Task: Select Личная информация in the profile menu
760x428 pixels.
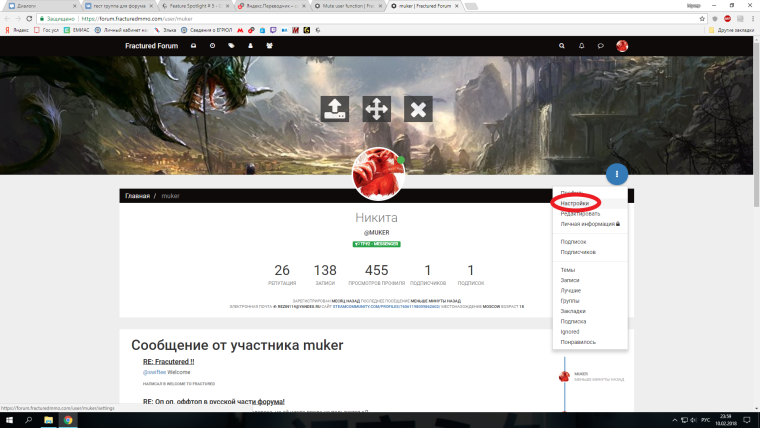Action: [x=590, y=224]
